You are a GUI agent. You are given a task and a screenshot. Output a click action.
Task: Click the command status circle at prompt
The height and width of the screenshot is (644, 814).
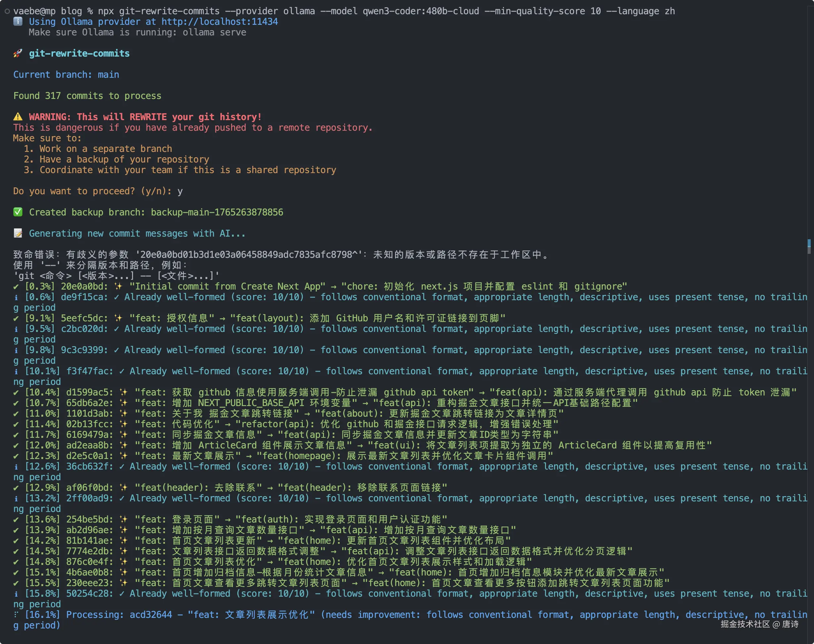(7, 11)
